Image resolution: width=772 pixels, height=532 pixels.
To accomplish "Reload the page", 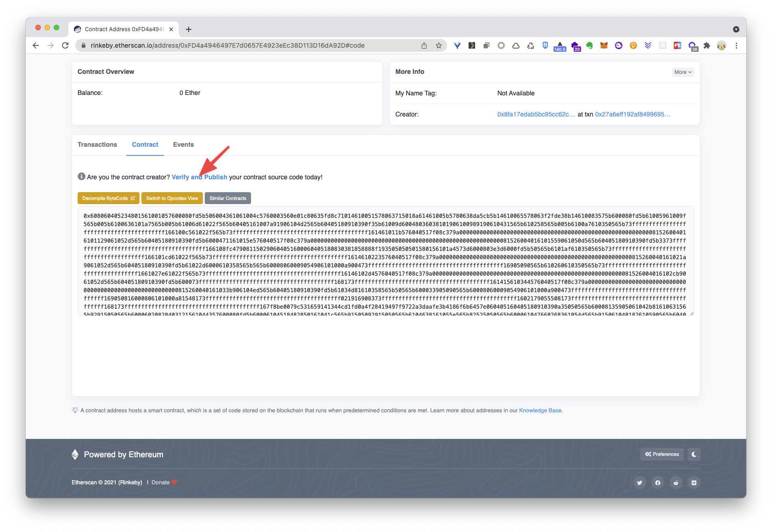I will coord(65,45).
